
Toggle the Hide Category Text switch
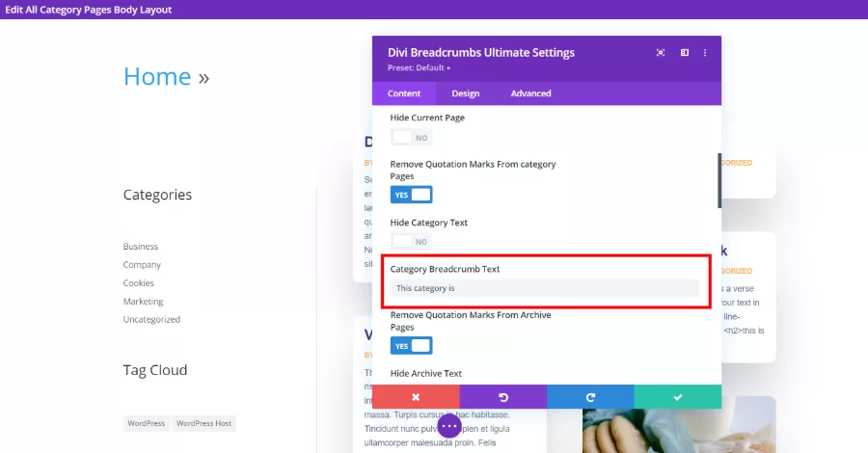pos(411,242)
